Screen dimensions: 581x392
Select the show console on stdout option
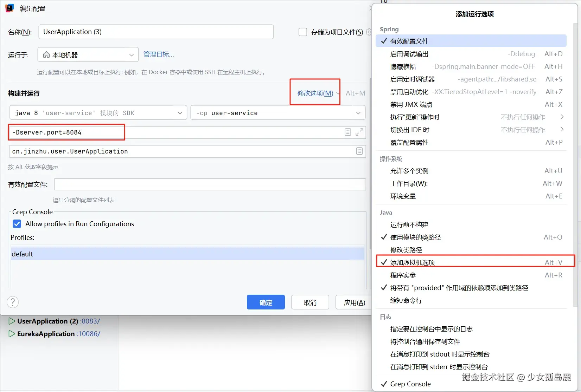click(x=471, y=354)
